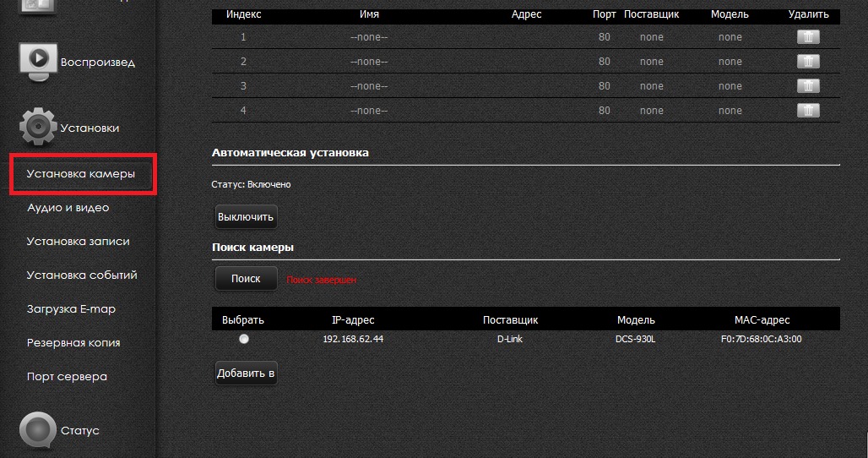This screenshot has width=868, height=458.
Task: Click the Playback monitor icon
Action: pyautogui.click(x=39, y=62)
